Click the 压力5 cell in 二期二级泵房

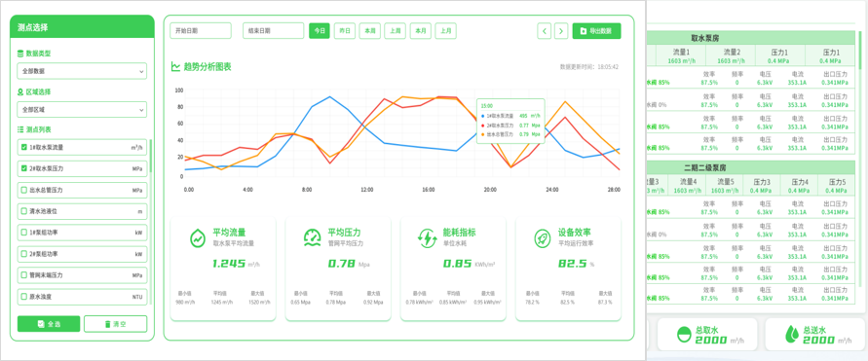point(837,186)
